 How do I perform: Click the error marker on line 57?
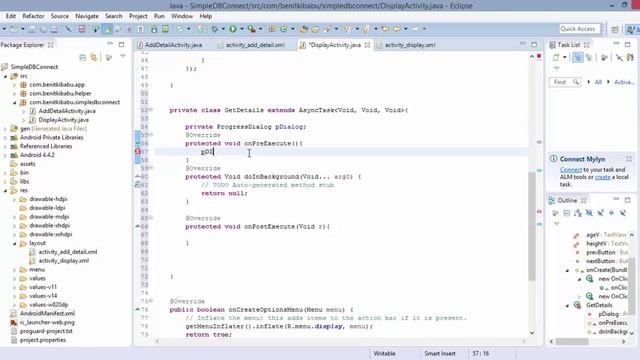coord(138,151)
